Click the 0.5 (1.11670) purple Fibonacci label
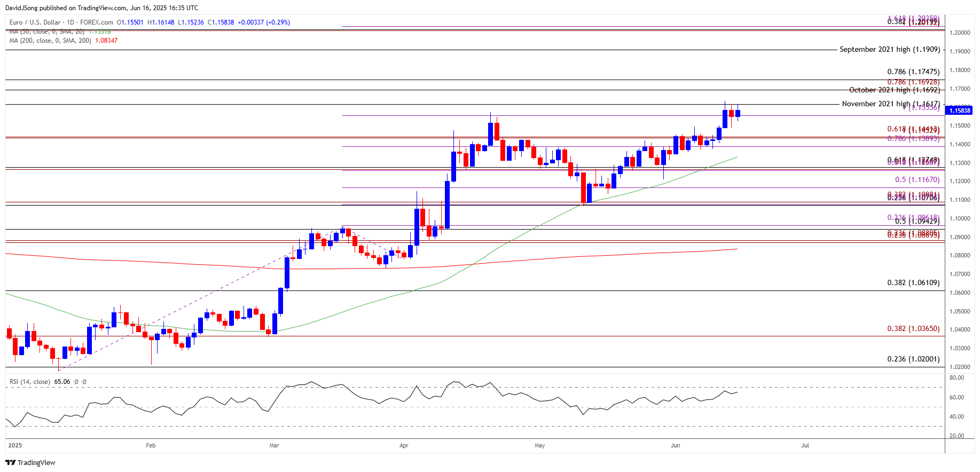The image size is (980, 472). 917,180
